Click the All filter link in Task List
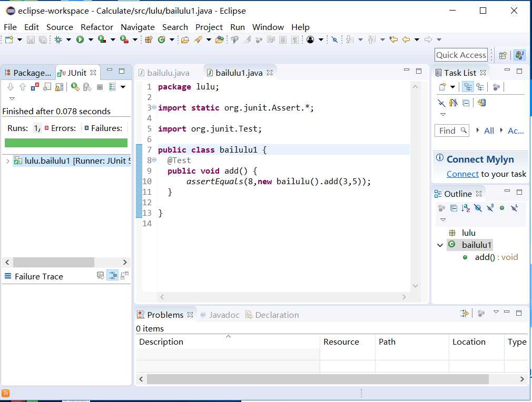Screen dimensions: 532x402 (x=489, y=131)
